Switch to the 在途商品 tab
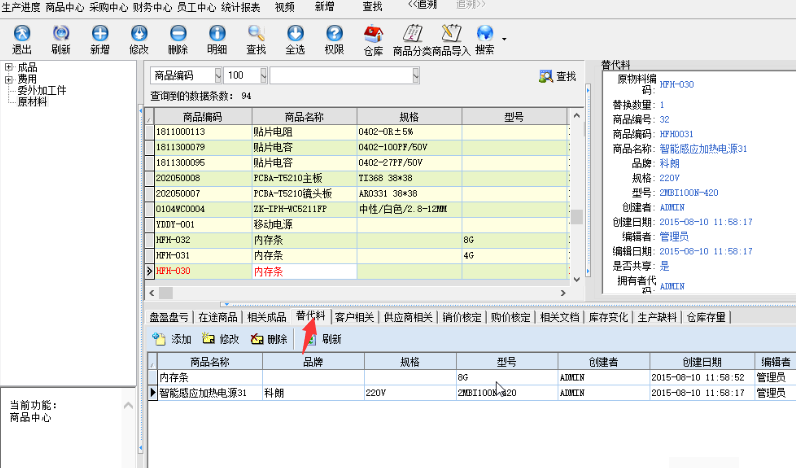 pos(218,317)
